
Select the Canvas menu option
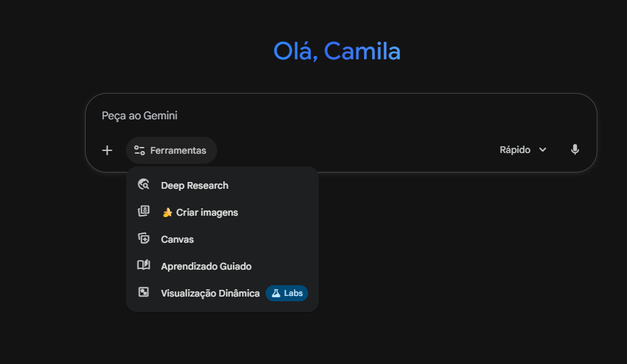(177, 239)
